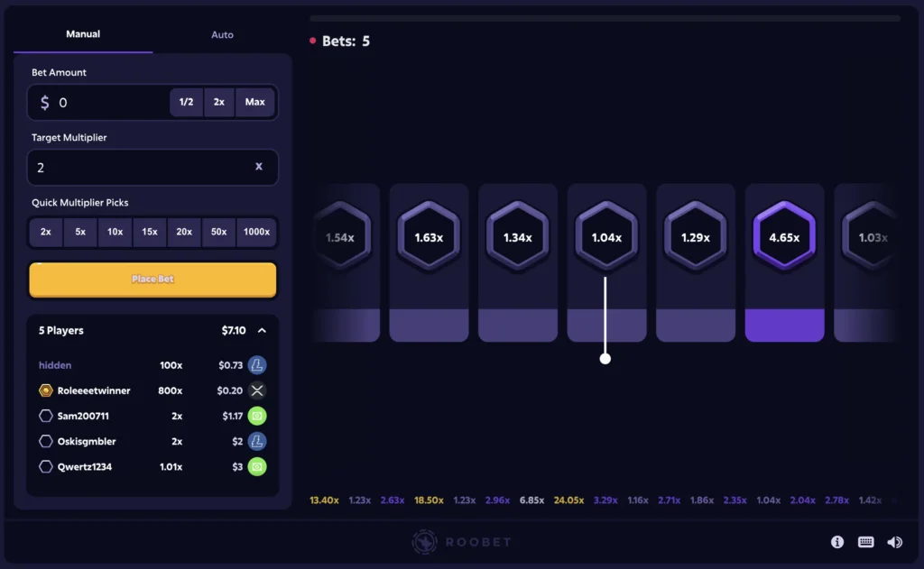Select the hidden player name
The image size is (924, 569).
point(55,365)
